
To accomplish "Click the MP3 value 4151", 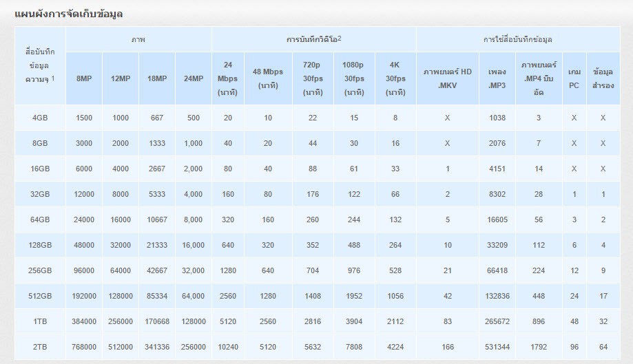I will (497, 169).
